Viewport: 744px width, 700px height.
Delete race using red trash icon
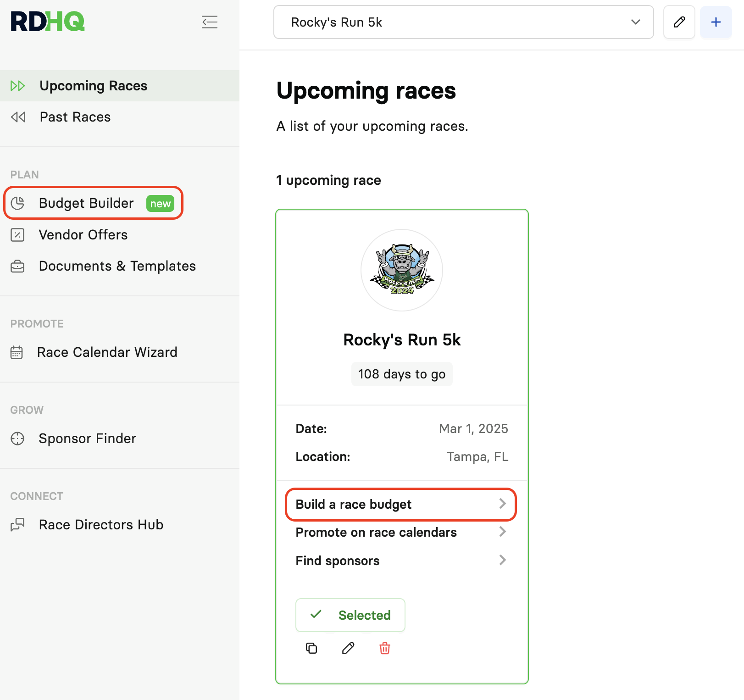click(385, 648)
